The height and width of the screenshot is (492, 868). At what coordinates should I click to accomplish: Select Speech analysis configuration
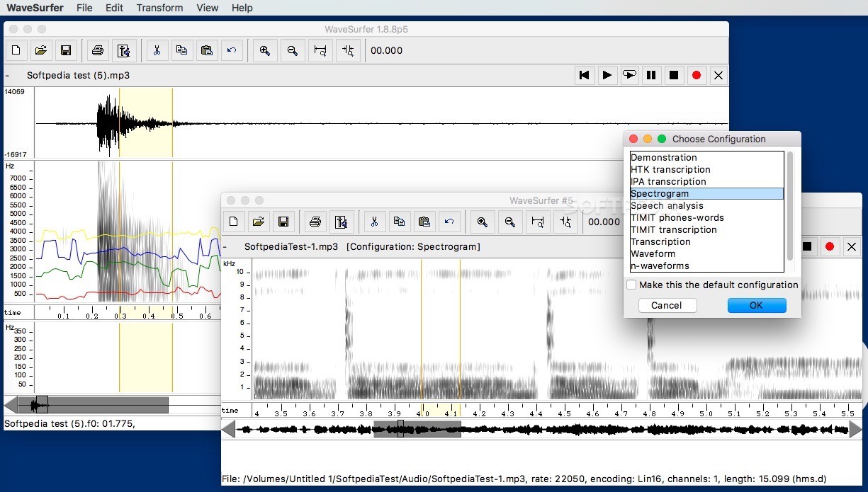(x=706, y=206)
